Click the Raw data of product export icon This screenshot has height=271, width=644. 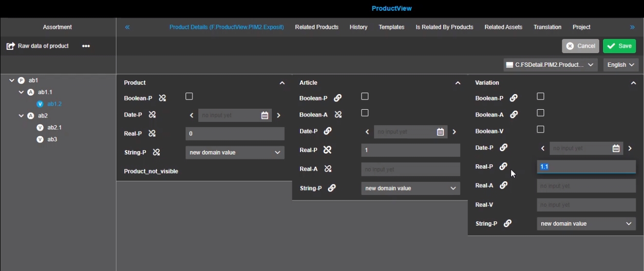pyautogui.click(x=11, y=46)
